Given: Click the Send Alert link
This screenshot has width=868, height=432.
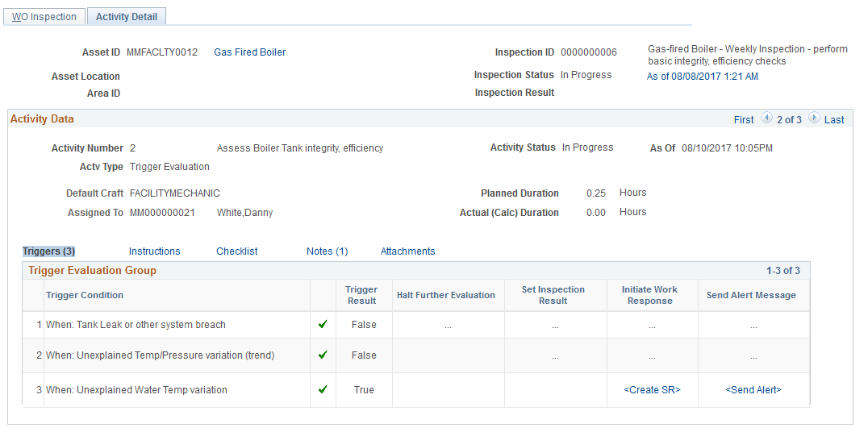Looking at the screenshot, I should point(753,390).
